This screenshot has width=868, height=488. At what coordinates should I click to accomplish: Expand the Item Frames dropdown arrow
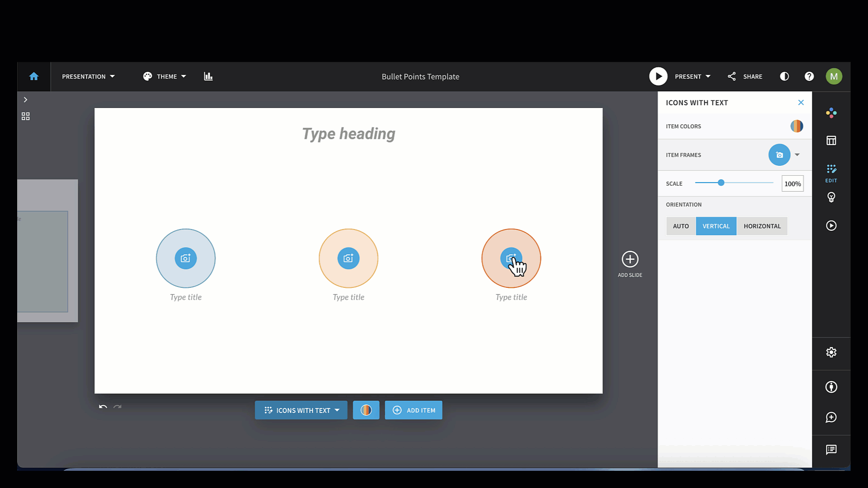coord(797,155)
